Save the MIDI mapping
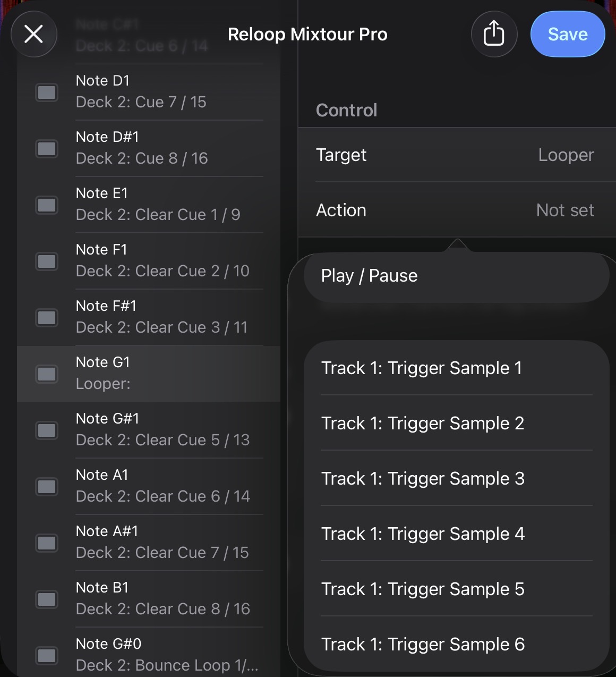Screen dimensions: 616x677 567,34
